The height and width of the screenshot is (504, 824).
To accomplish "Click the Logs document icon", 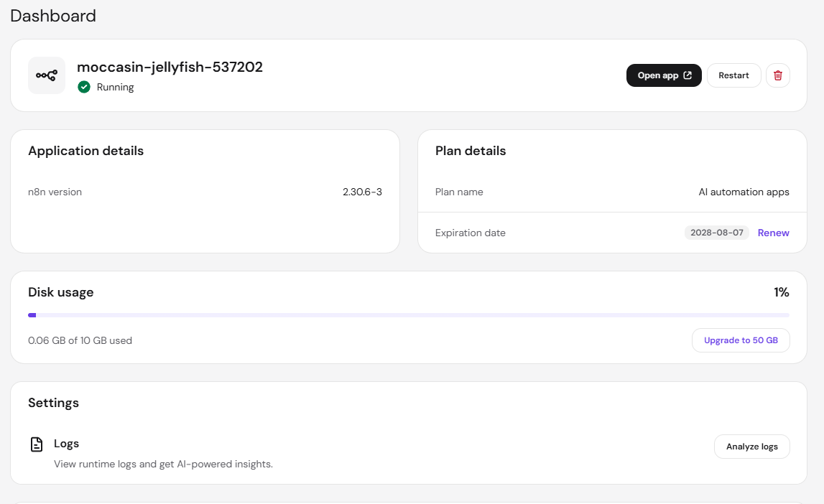I will point(36,444).
